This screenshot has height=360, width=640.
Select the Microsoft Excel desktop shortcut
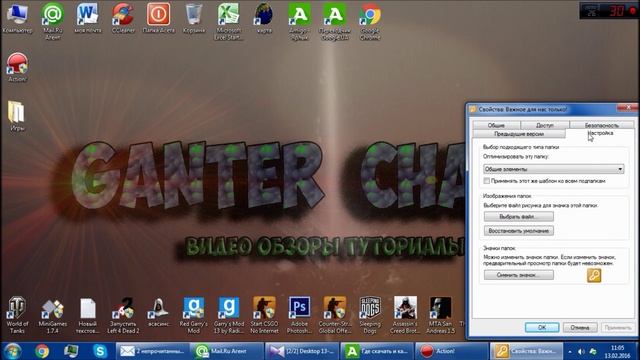[229, 21]
